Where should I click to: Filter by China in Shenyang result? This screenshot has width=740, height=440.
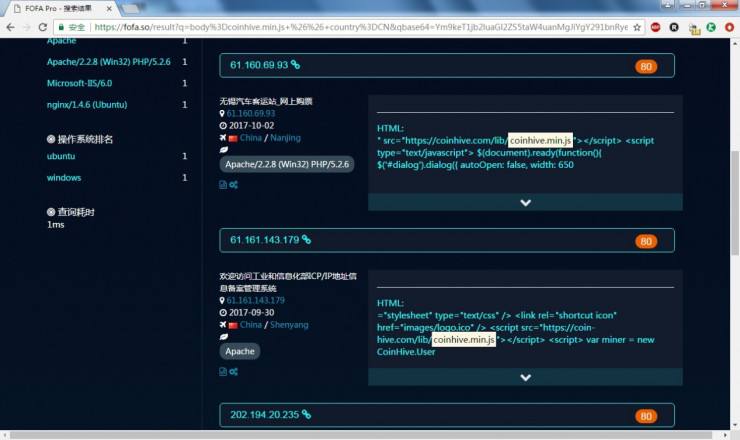[x=251, y=325]
